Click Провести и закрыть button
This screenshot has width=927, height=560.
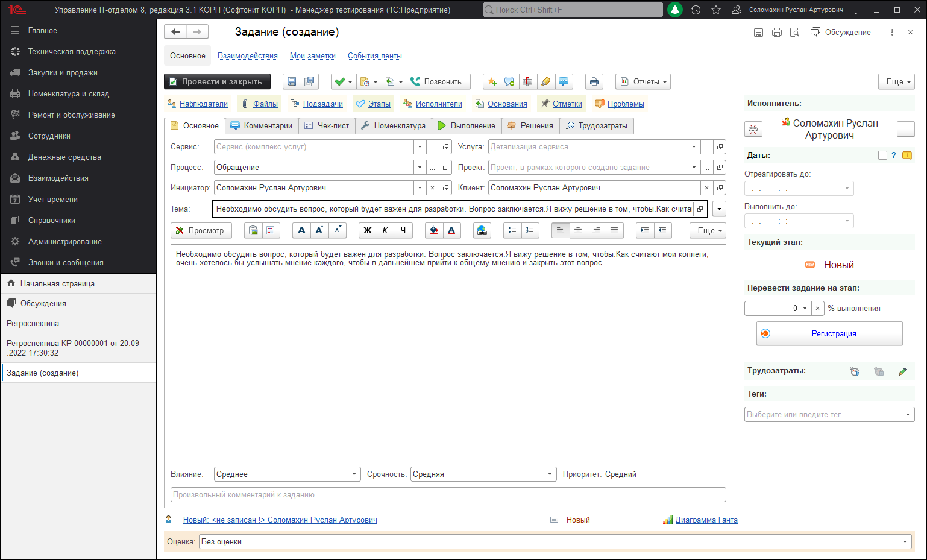(x=217, y=82)
